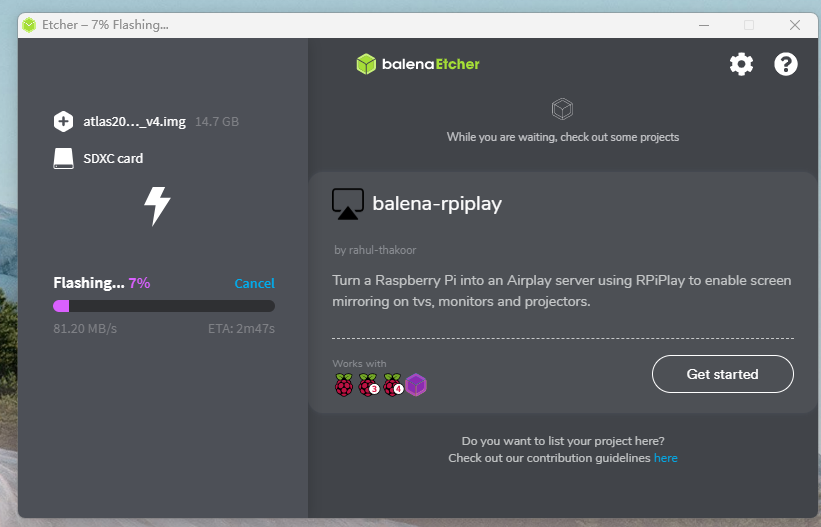Click the lightning bolt flash icon
The height and width of the screenshot is (527, 821).
click(x=157, y=206)
